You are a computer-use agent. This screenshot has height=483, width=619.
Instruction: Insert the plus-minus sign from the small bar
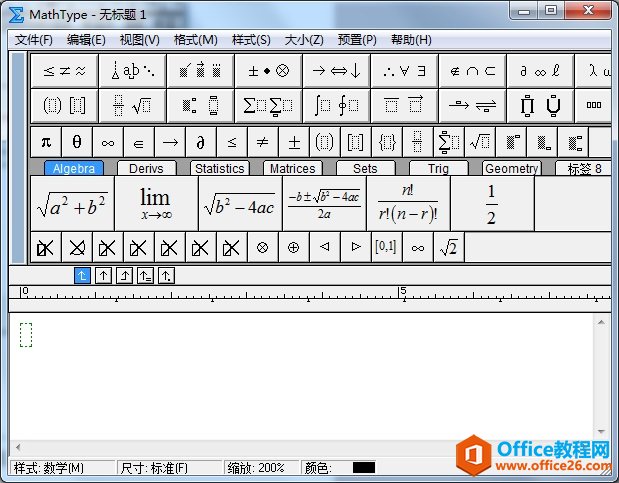click(294, 142)
